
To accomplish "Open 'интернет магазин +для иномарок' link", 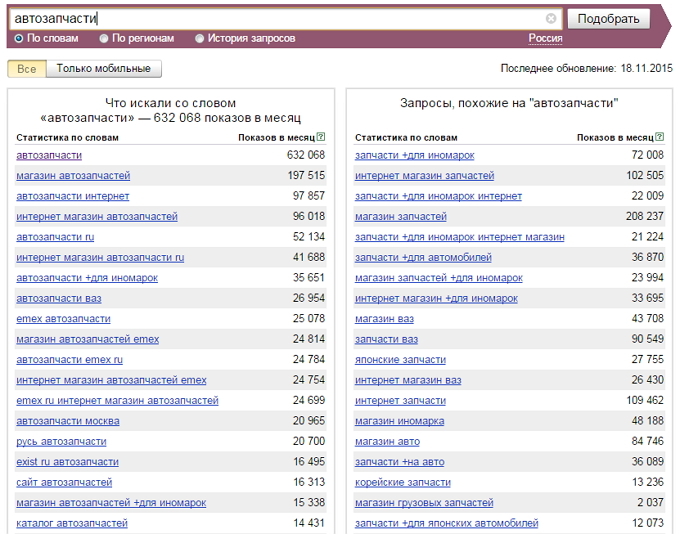I will 436,298.
